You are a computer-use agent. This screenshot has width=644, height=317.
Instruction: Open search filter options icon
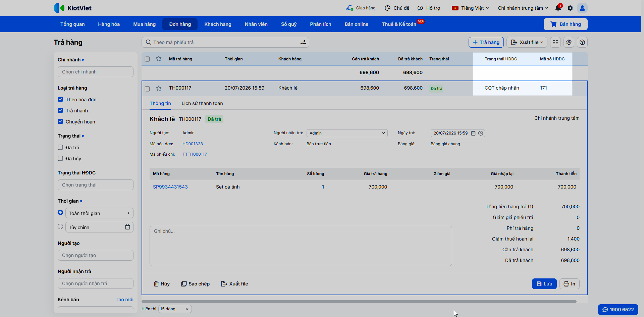pyautogui.click(x=303, y=42)
